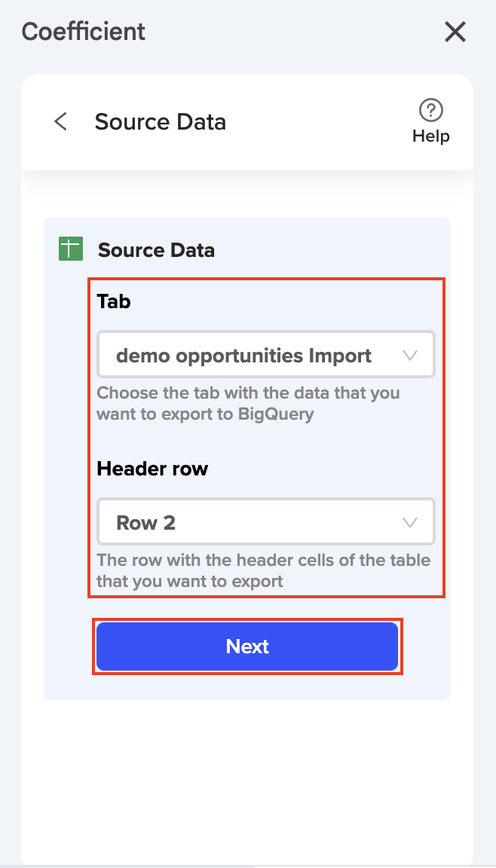496x868 pixels.
Task: Click the Help text label
Action: click(x=431, y=136)
